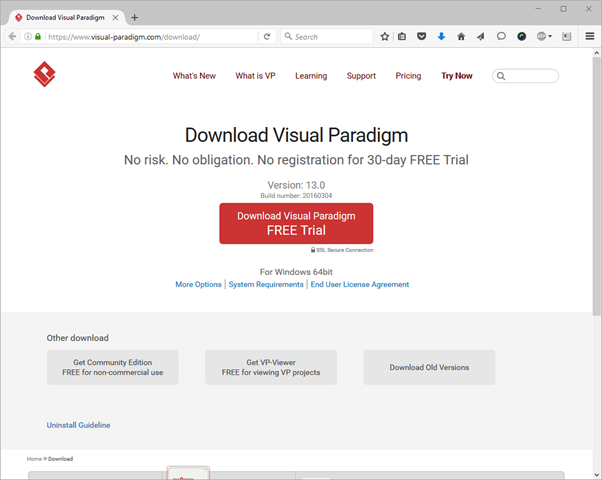Open the Support menu item
Screen dimensions: 602x480
point(361,76)
